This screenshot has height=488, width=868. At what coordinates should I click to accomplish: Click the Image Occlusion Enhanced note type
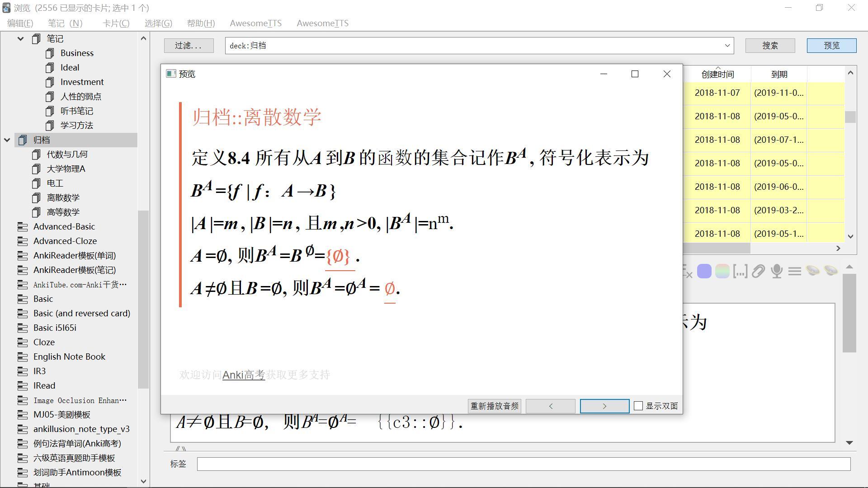click(80, 400)
